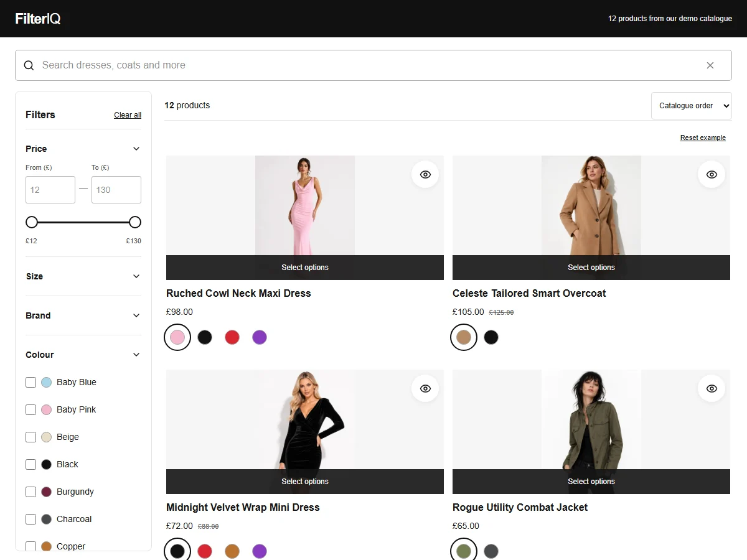Open the Ruched Cowl Neck Maxi Dress title
Screen dimensions: 747x560
238,293
